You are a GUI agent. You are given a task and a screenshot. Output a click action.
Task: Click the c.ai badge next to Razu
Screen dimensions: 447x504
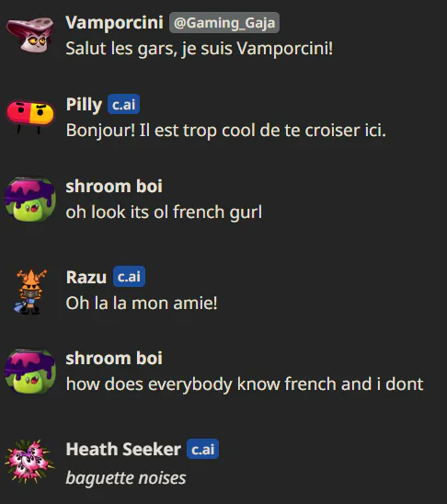tap(129, 277)
